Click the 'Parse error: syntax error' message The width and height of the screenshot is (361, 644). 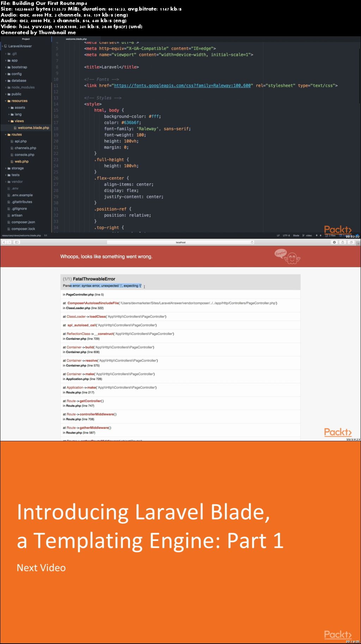(x=102, y=286)
